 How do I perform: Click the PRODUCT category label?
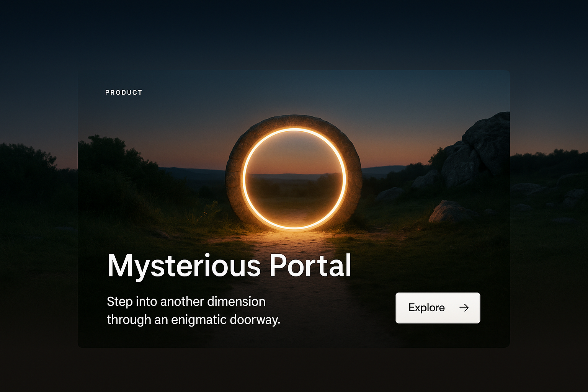(124, 93)
